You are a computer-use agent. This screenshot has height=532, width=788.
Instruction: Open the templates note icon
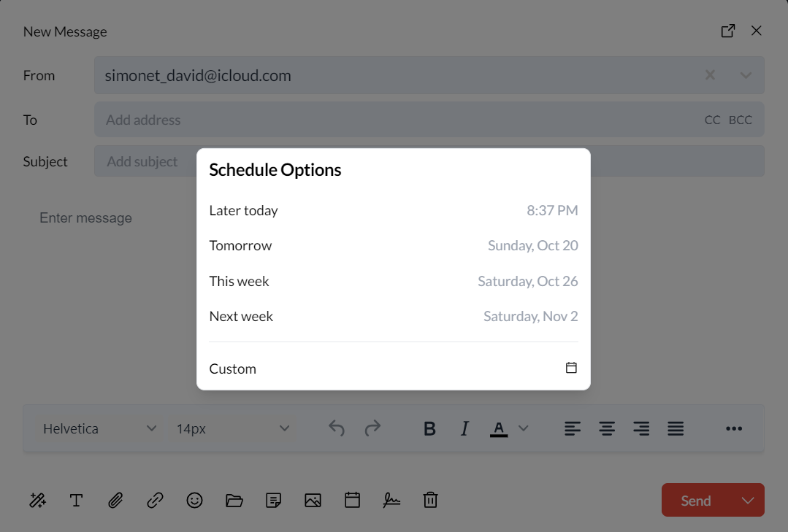(x=273, y=501)
